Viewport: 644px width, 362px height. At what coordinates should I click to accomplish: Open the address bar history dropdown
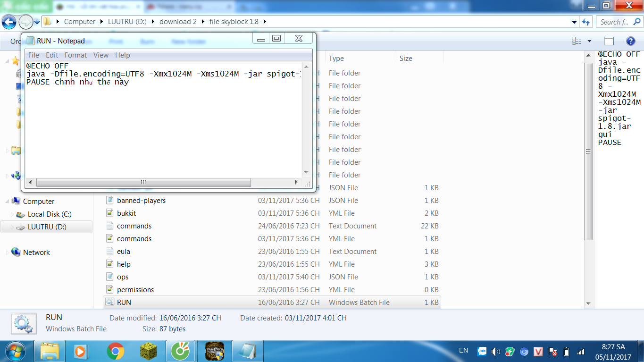pos(574,22)
